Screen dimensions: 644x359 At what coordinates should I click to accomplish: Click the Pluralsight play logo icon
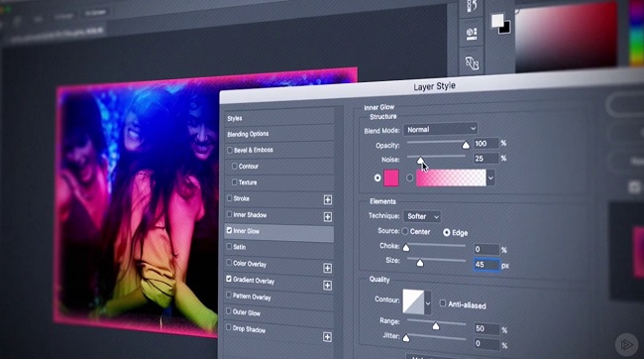tap(626, 344)
